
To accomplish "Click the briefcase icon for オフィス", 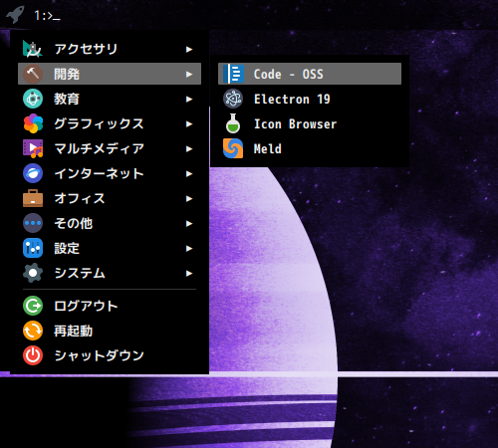I will click(33, 198).
